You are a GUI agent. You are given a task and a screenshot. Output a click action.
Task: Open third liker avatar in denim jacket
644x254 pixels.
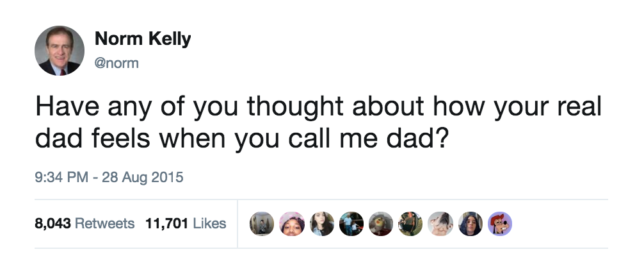[x=321, y=224]
